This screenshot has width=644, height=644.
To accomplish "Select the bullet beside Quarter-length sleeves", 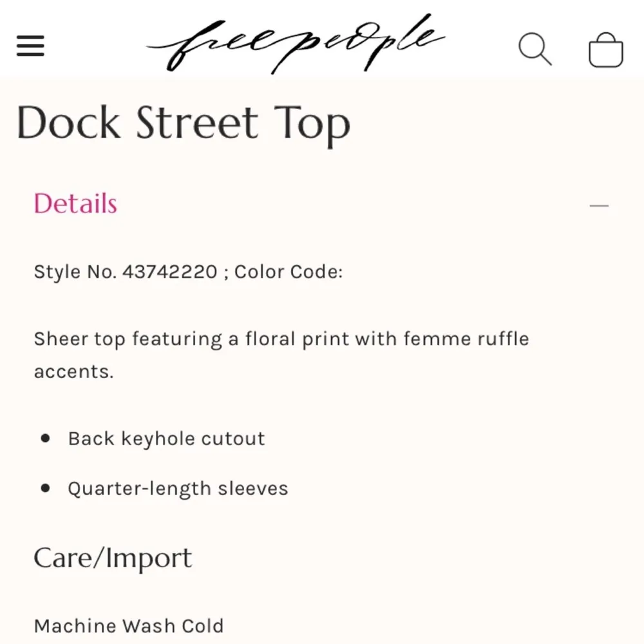I will [x=44, y=488].
